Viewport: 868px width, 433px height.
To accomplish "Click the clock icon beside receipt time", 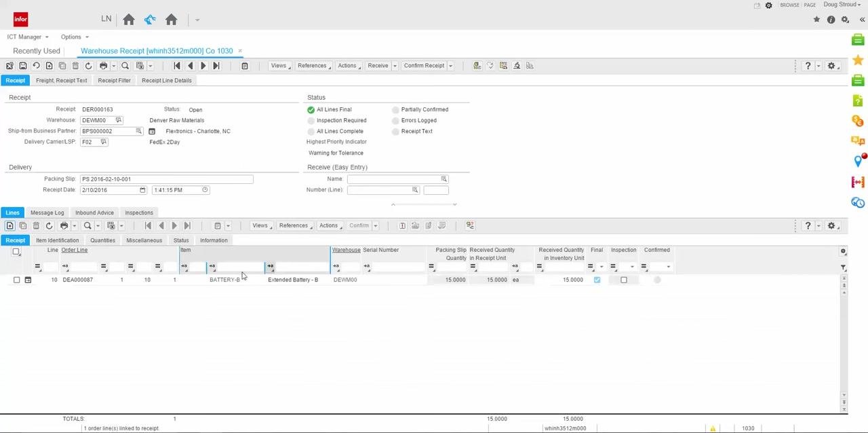I will 205,190.
